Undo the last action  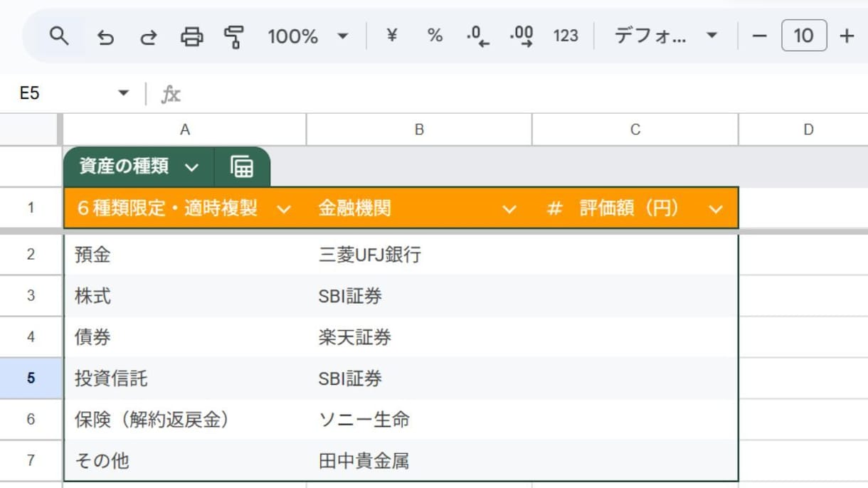tap(105, 36)
